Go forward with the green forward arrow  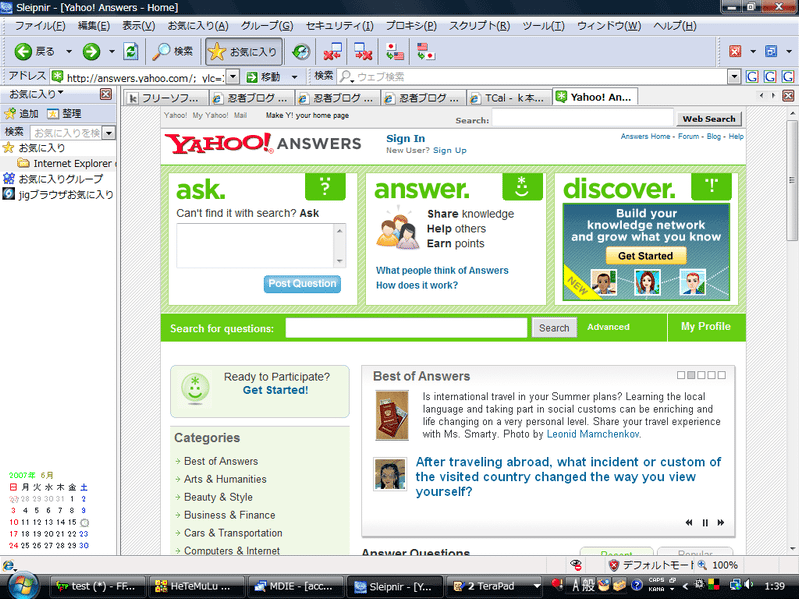91,51
